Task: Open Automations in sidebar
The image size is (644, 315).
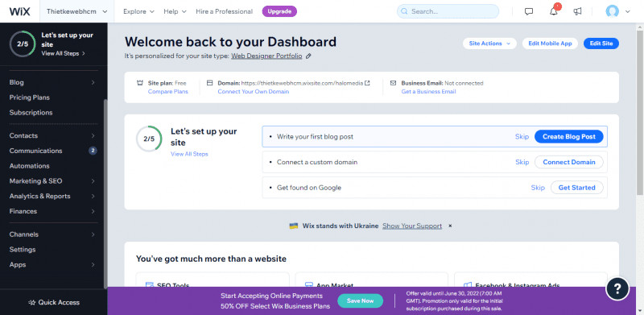Action: coord(29,166)
